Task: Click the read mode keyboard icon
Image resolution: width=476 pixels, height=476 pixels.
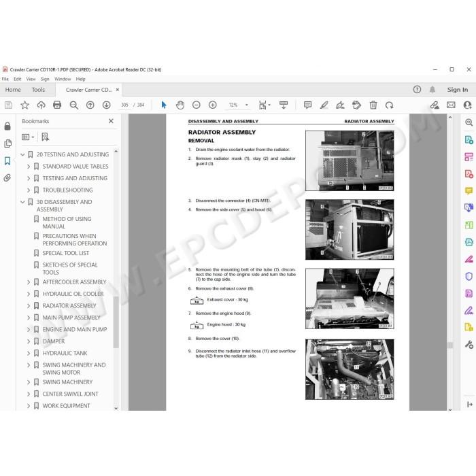Action: pos(284,105)
